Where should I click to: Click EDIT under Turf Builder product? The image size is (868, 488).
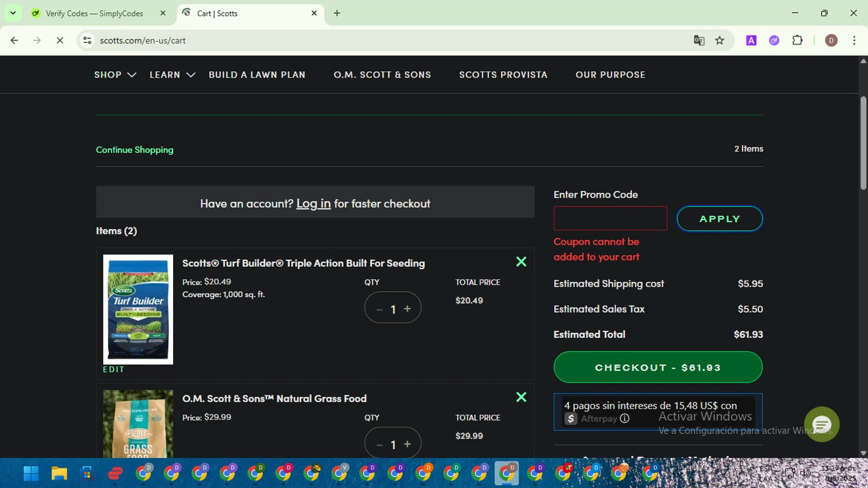point(113,369)
